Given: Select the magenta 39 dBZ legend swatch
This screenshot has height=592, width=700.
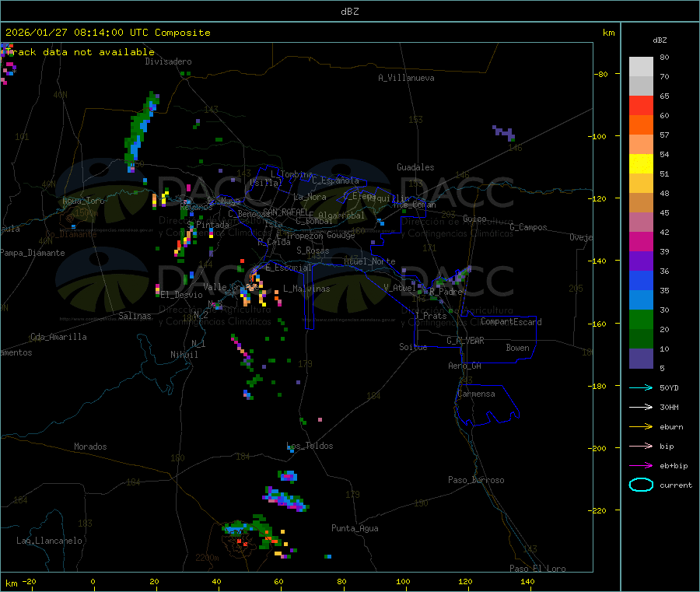Looking at the screenshot, I should 641,241.
